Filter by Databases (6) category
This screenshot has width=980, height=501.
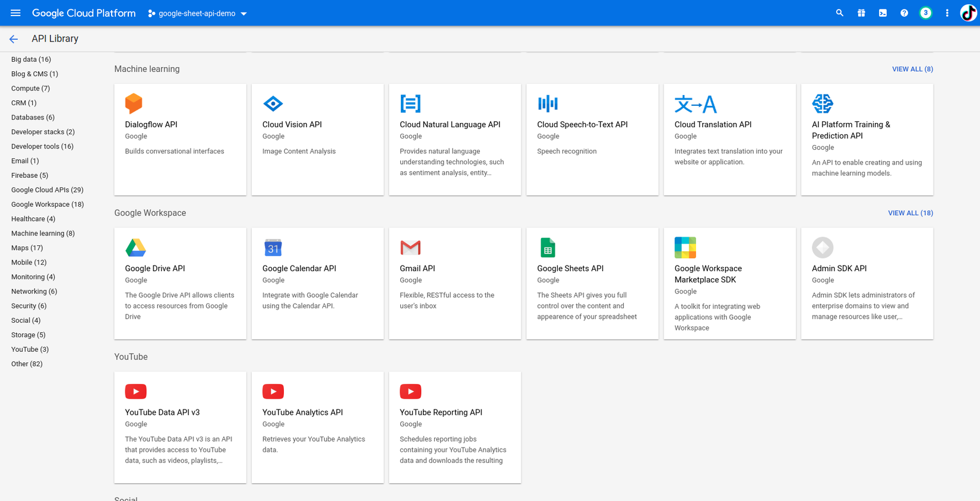point(33,118)
